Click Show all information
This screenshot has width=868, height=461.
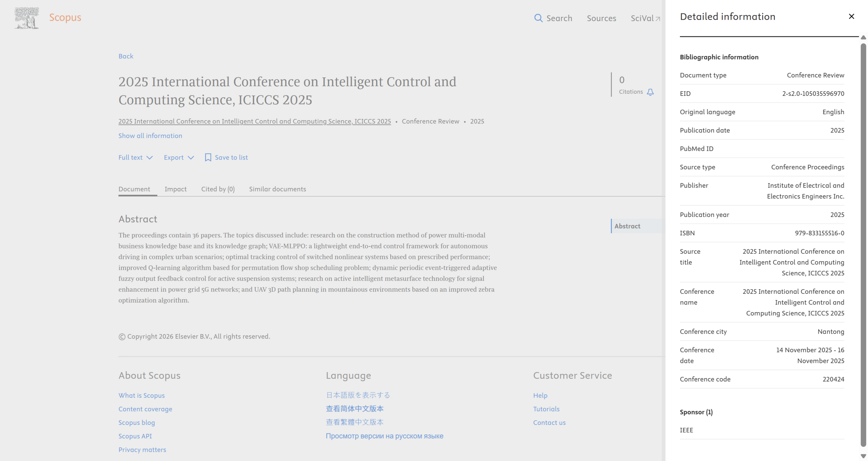150,136
